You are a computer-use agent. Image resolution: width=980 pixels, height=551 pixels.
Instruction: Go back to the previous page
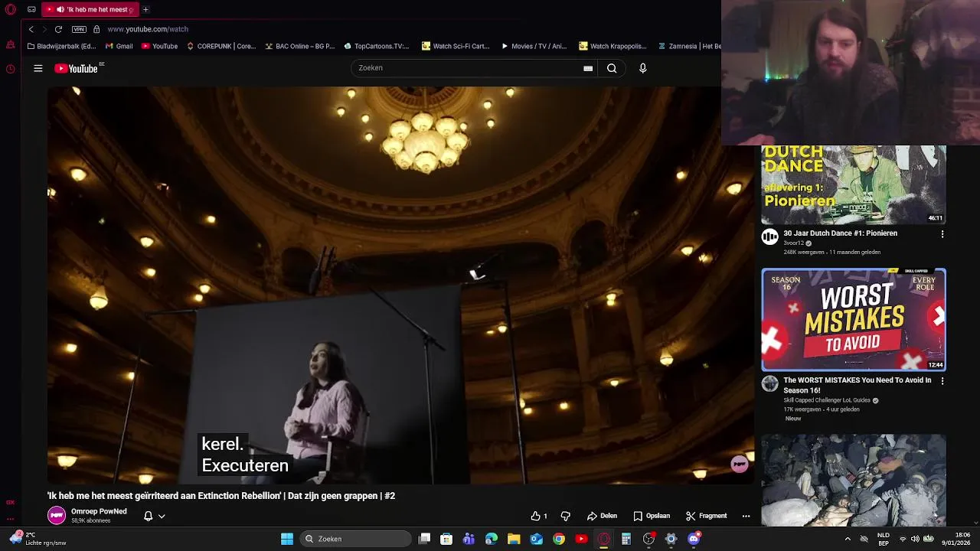(x=31, y=29)
